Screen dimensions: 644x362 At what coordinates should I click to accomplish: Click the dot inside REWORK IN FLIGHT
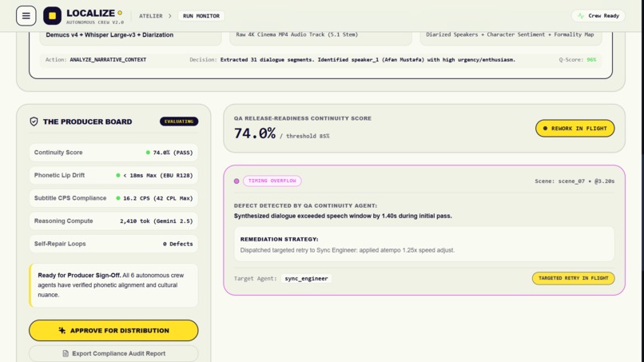545,128
